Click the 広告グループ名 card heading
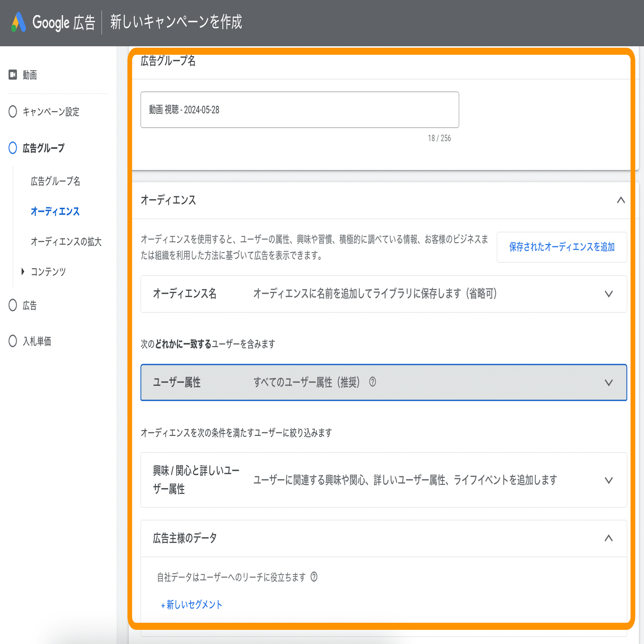The height and width of the screenshot is (644, 644). (168, 61)
